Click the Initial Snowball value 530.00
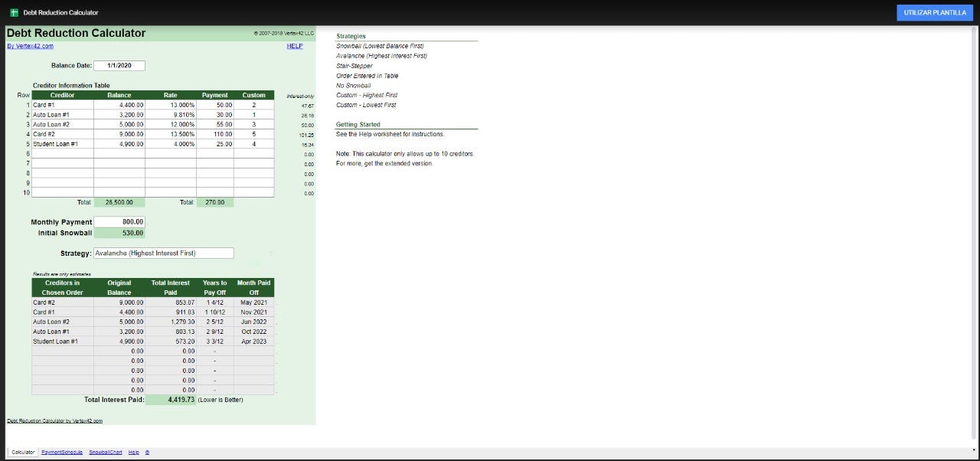 pos(119,233)
